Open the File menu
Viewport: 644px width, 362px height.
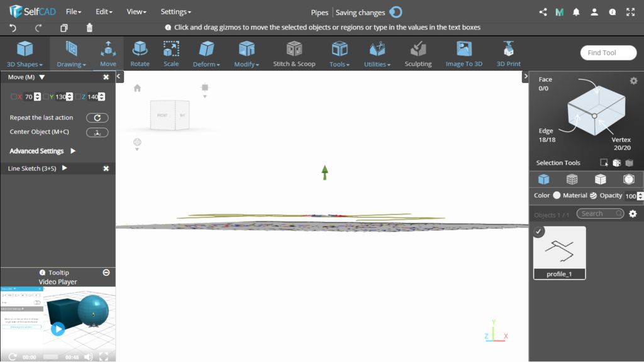click(74, 11)
